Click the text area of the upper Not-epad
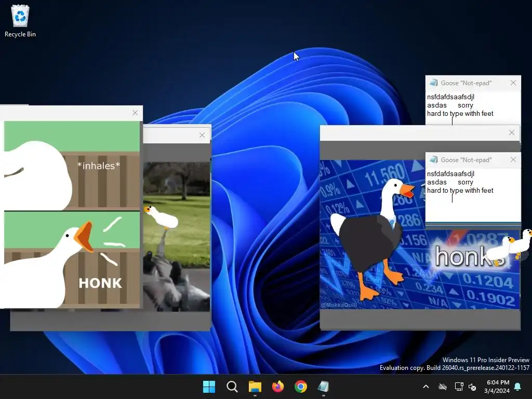Image resolution: width=532 pixels, height=399 pixels. click(x=473, y=108)
